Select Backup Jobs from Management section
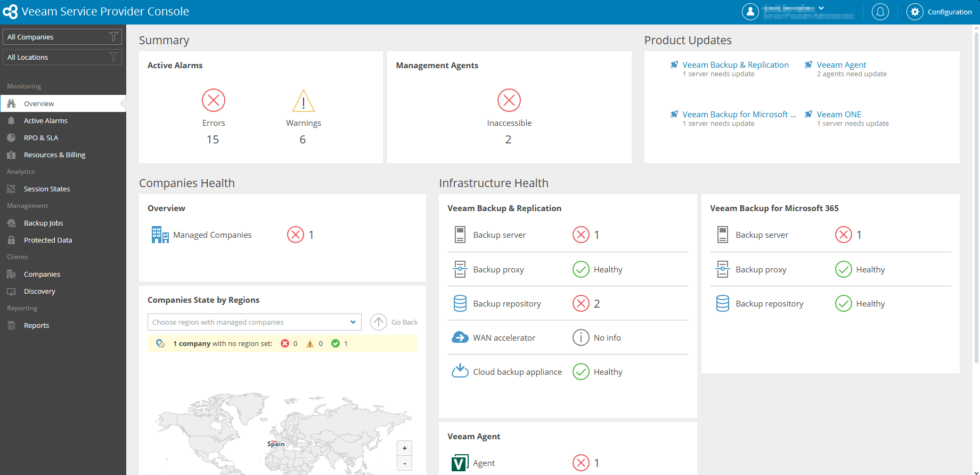 click(x=43, y=223)
